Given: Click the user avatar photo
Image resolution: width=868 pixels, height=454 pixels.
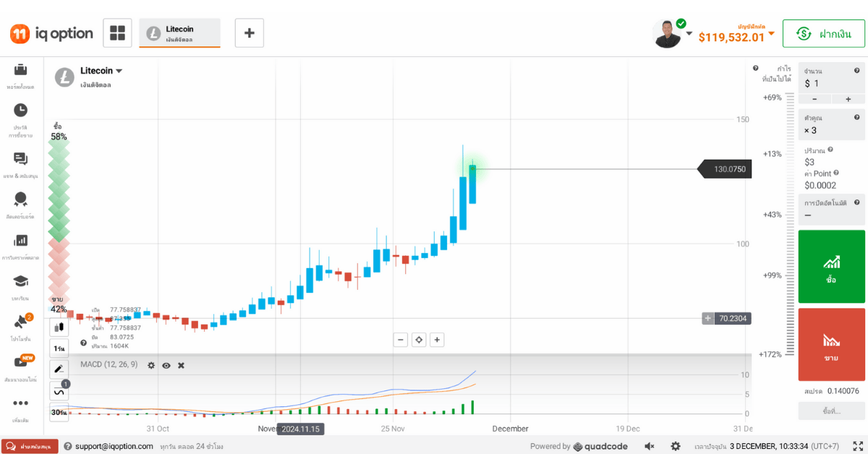Looking at the screenshot, I should click(x=667, y=33).
